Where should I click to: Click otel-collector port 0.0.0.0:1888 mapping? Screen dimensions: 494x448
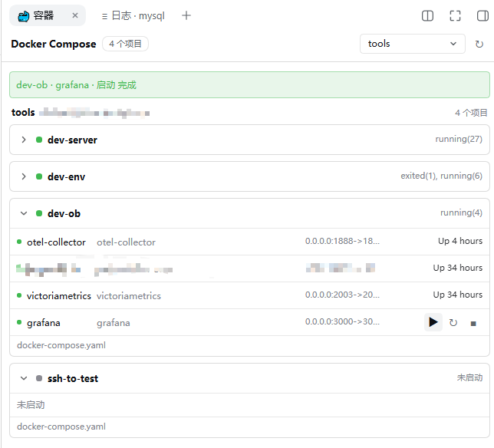point(342,241)
